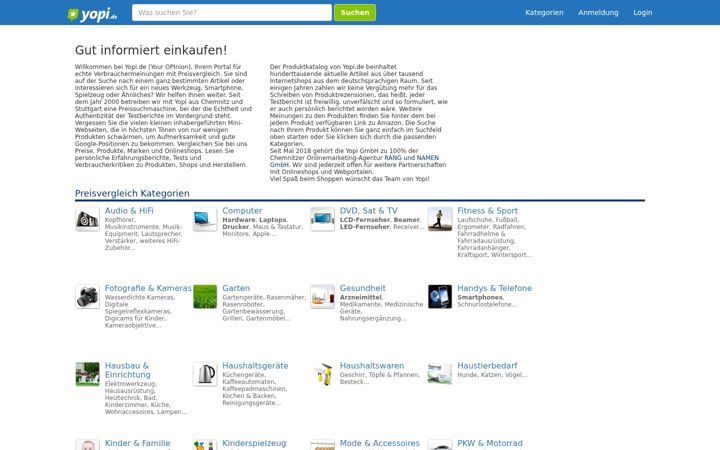This screenshot has width=720, height=450.
Task: Click the Garten grass icon
Action: pos(205,297)
